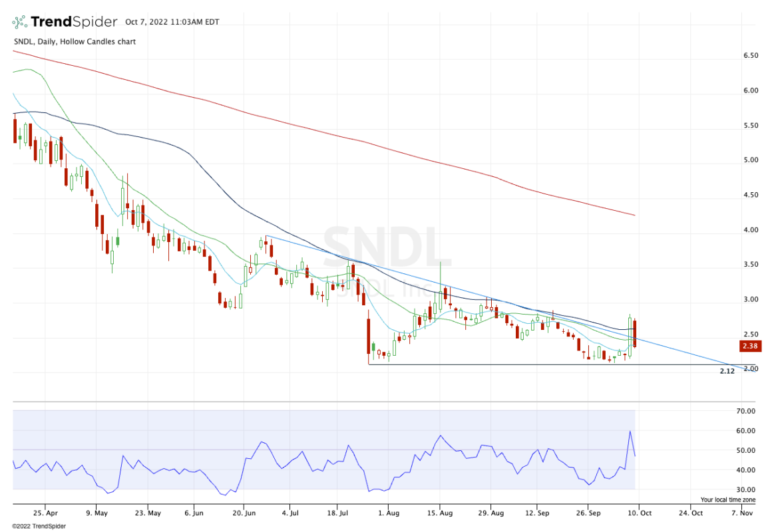This screenshot has width=774, height=532.
Task: Click the 'Your local time zone' label
Action: (x=727, y=499)
